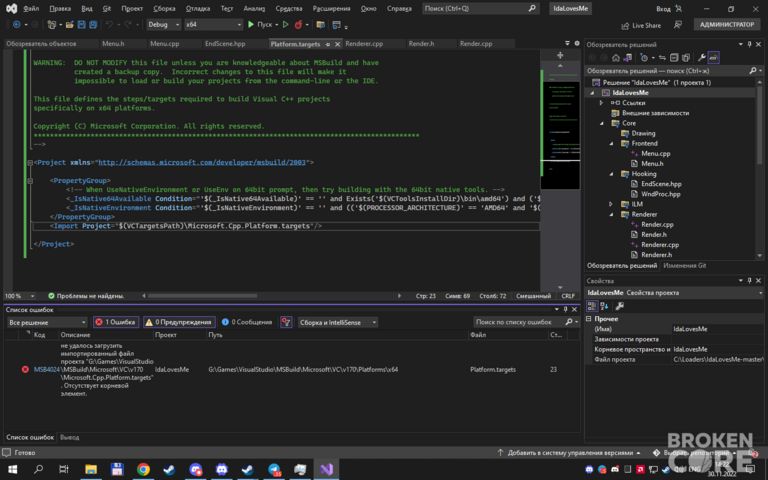Viewport: 768px width, 480px height.
Task: Open the 100 % zoom dropdown
Action: (x=20, y=296)
